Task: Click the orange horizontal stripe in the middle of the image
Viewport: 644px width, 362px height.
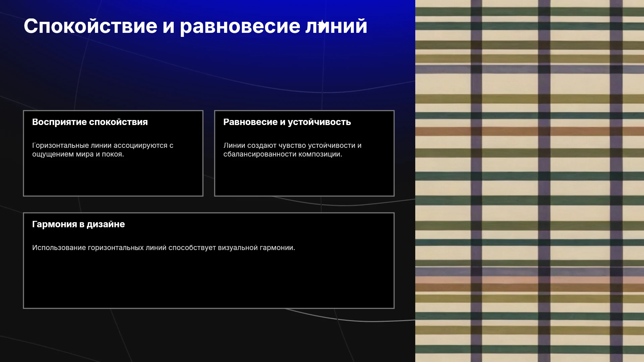Action: [x=530, y=131]
